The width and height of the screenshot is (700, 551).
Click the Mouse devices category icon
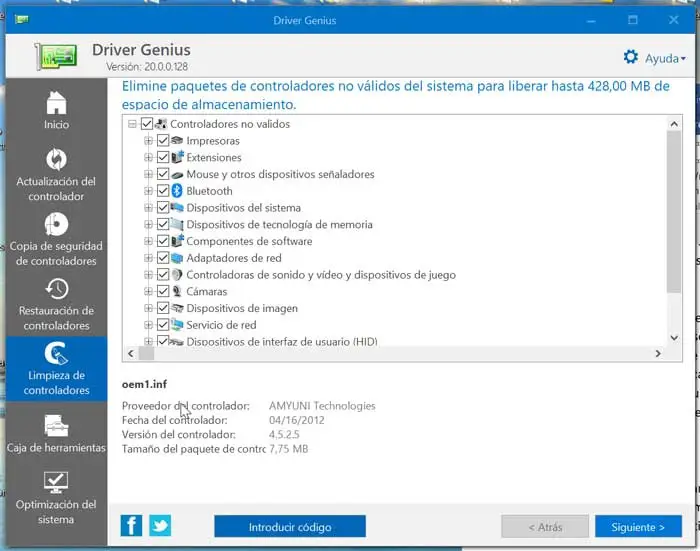point(177,175)
